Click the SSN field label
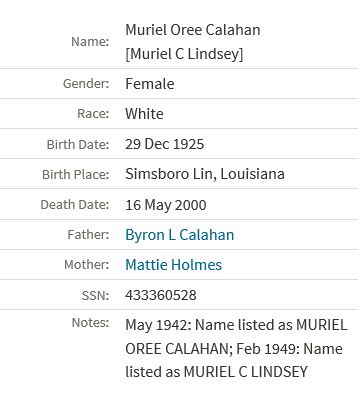 [x=95, y=296]
